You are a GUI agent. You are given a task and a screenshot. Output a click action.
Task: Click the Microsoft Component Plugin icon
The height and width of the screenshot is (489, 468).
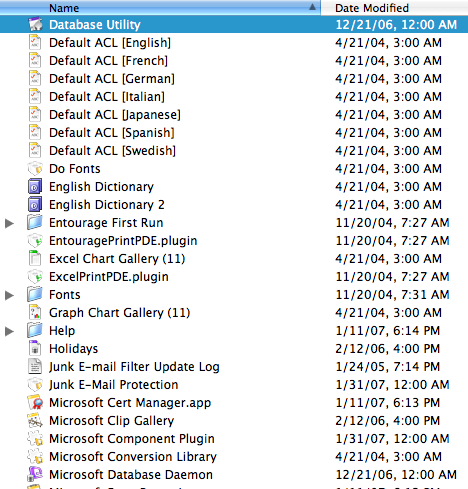[35, 439]
